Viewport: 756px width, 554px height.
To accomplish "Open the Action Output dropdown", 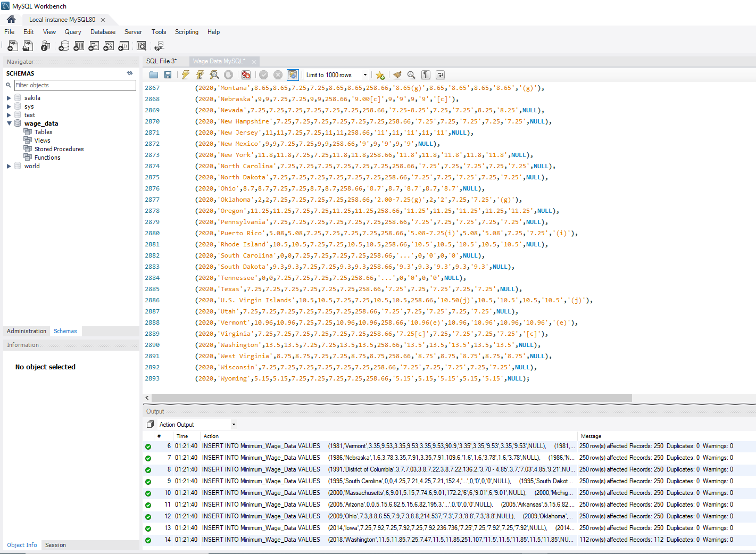I will (x=234, y=425).
